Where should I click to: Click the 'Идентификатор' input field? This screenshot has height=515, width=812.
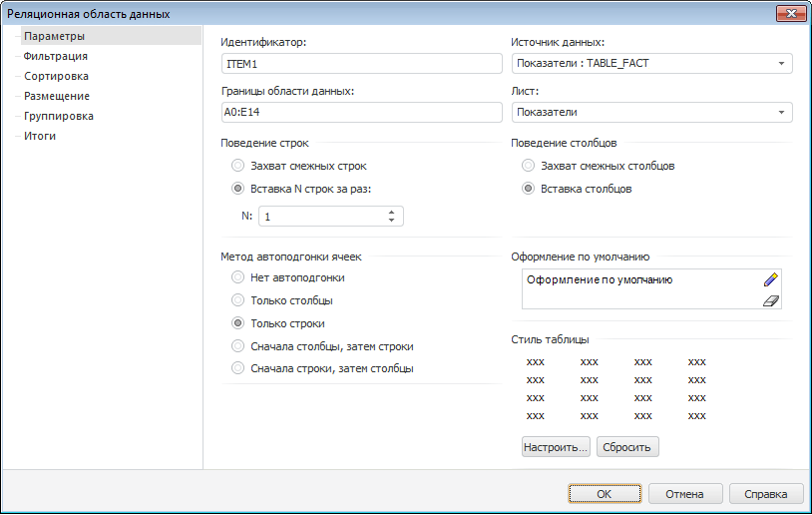point(361,64)
